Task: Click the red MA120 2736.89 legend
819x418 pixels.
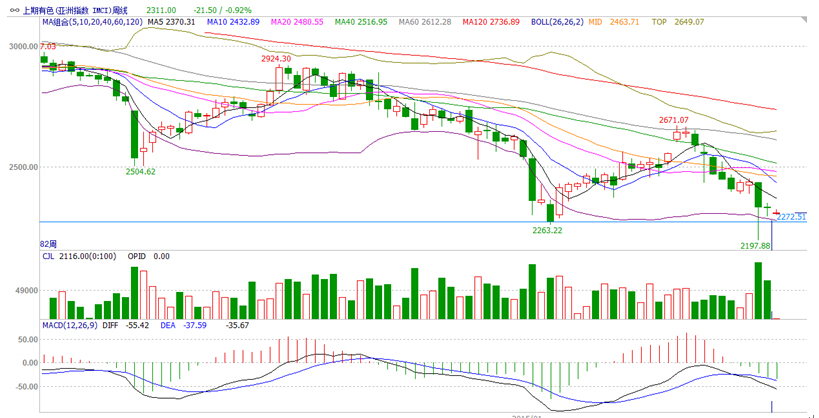Action: [491, 21]
